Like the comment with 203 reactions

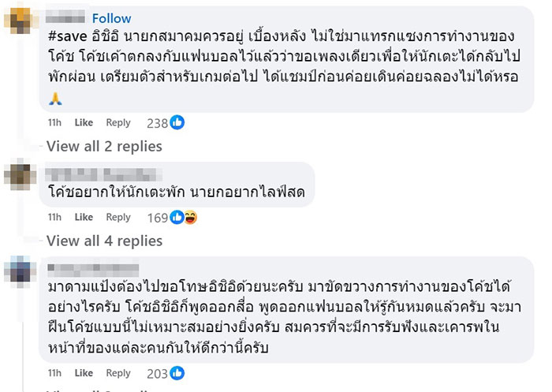pos(84,373)
